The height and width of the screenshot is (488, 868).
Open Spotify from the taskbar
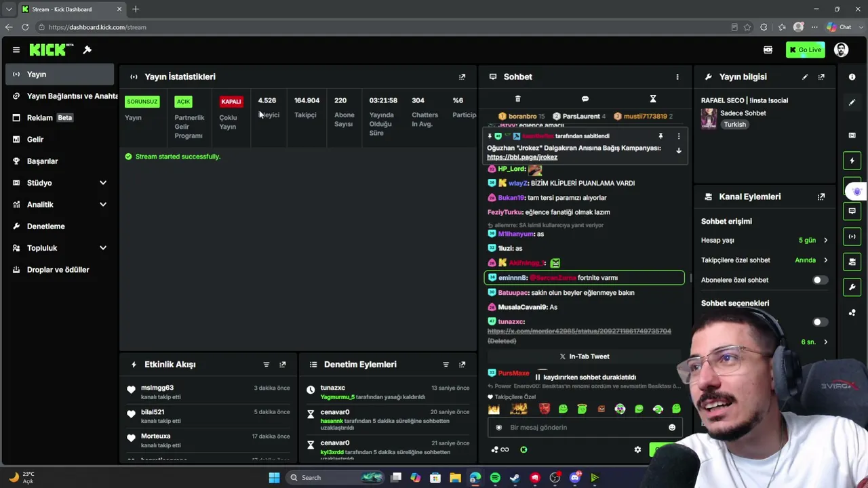tap(495, 478)
